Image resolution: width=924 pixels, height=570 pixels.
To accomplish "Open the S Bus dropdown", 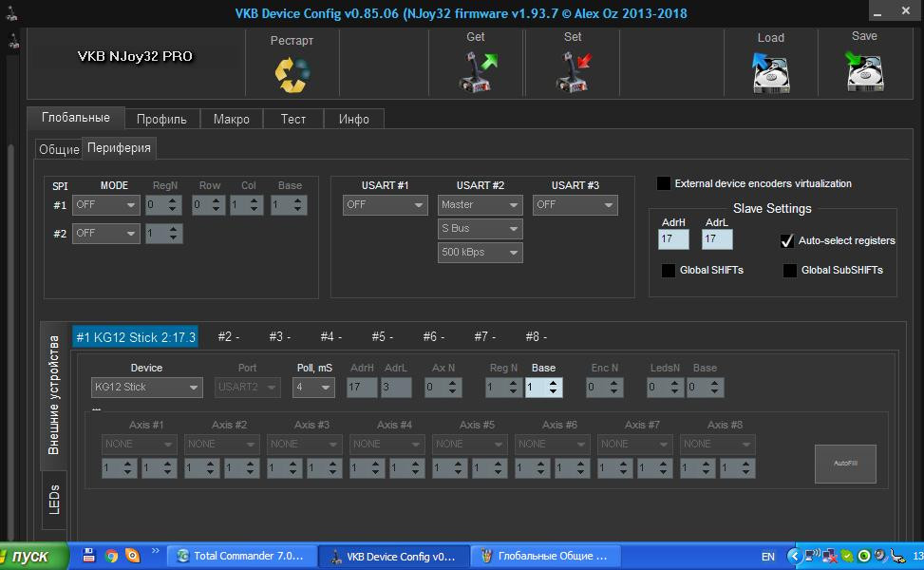I will pyautogui.click(x=481, y=229).
